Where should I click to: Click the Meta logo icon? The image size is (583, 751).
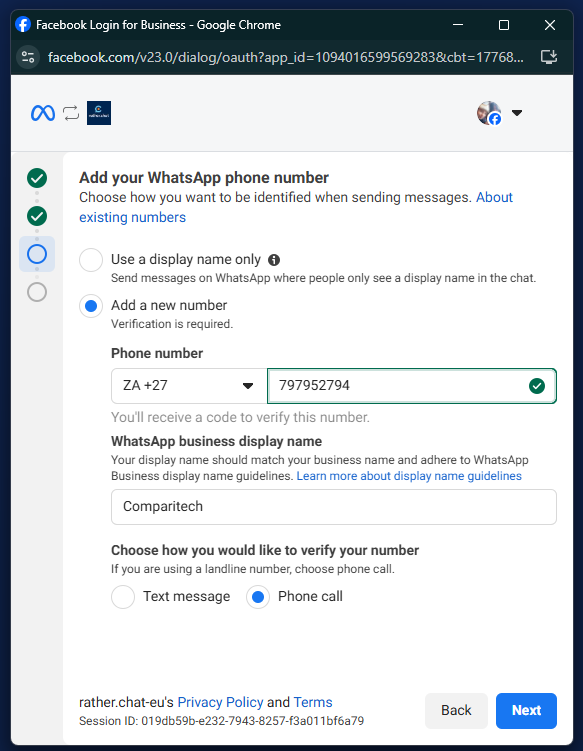tap(43, 113)
